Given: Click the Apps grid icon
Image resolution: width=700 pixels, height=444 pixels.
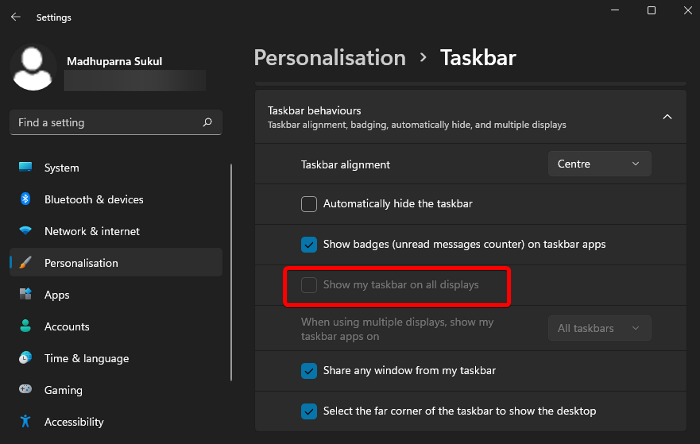Looking at the screenshot, I should (x=25, y=295).
